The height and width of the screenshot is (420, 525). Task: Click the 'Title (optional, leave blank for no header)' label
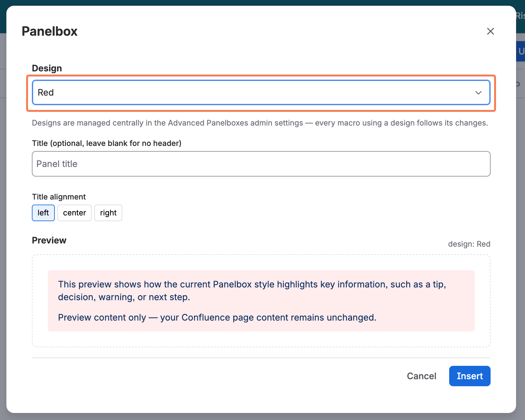tap(107, 143)
